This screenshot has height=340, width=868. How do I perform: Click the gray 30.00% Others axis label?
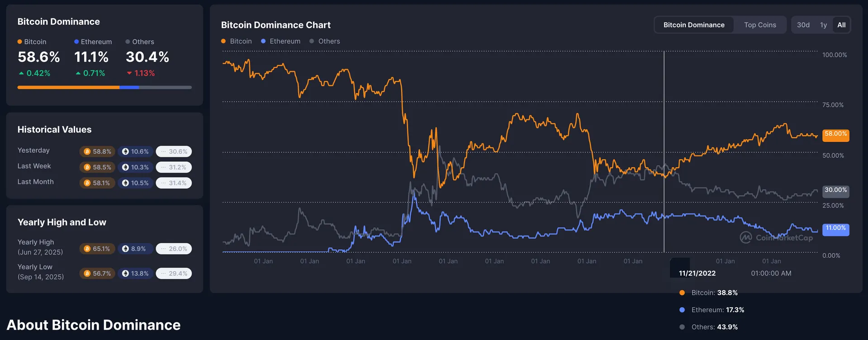click(x=835, y=190)
